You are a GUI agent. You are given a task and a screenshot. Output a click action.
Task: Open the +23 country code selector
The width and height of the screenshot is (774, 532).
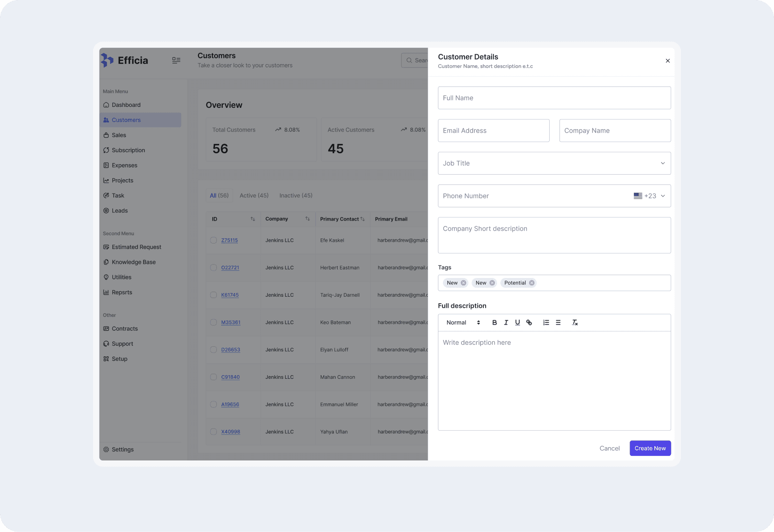click(x=649, y=196)
